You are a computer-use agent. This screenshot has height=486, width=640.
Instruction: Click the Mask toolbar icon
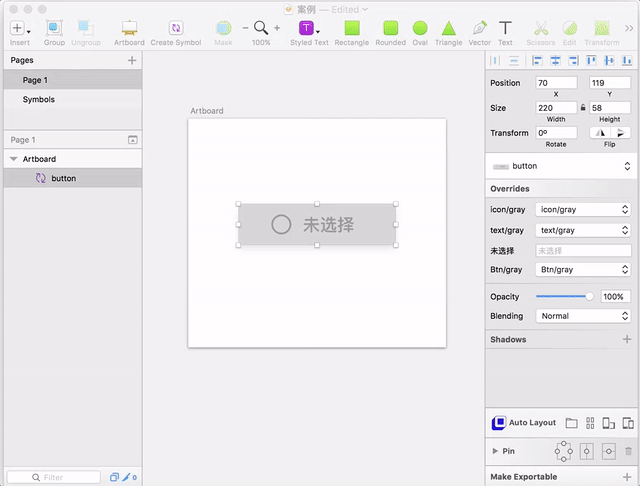click(223, 28)
